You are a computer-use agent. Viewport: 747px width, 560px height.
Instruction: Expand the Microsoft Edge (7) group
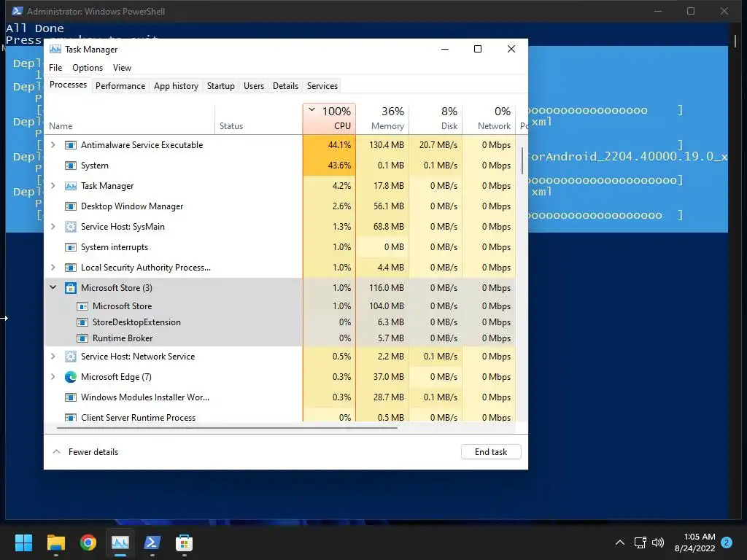[53, 377]
